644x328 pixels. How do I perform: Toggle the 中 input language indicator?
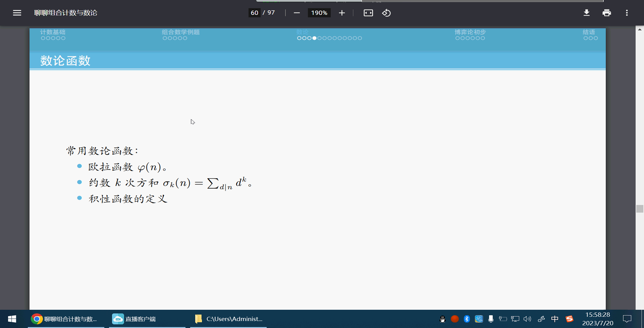[x=555, y=319]
